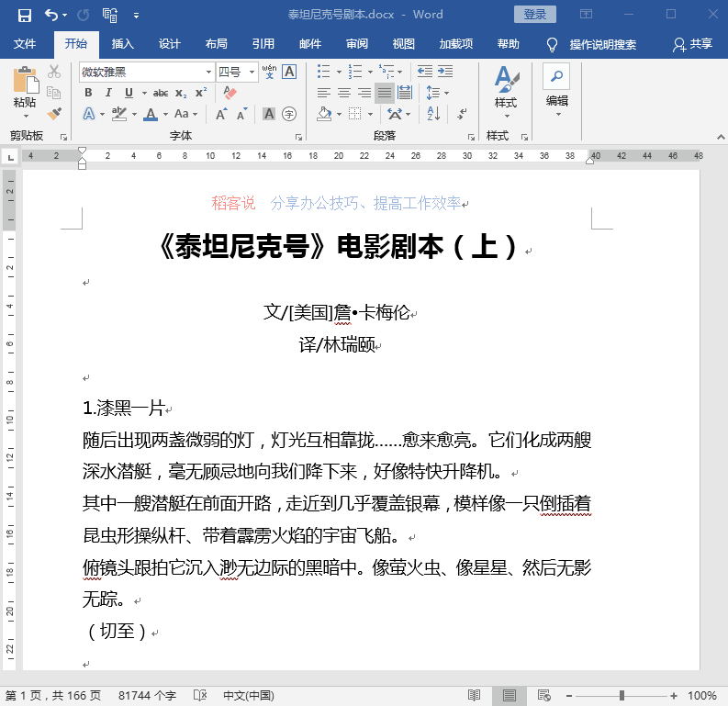Center align text
Image resolution: width=728 pixels, height=706 pixels.
[344, 93]
